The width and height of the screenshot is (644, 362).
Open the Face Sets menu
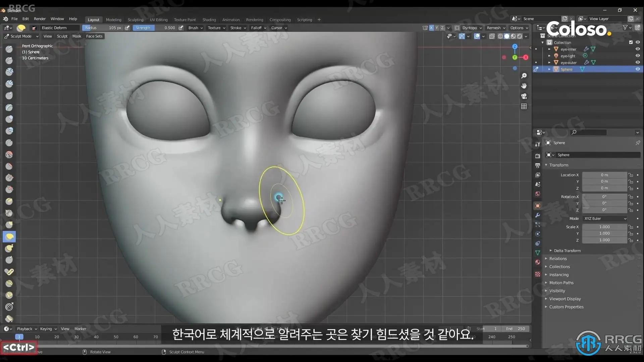click(x=94, y=36)
